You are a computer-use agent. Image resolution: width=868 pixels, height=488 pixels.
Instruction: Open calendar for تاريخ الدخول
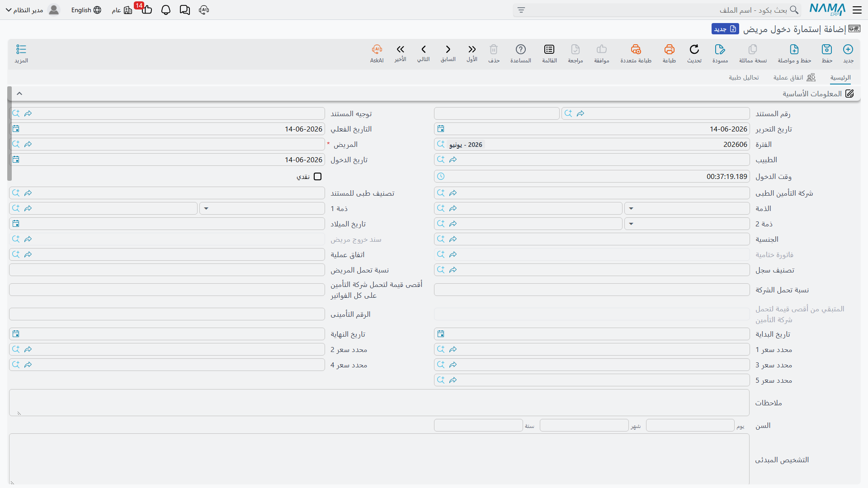(x=16, y=160)
